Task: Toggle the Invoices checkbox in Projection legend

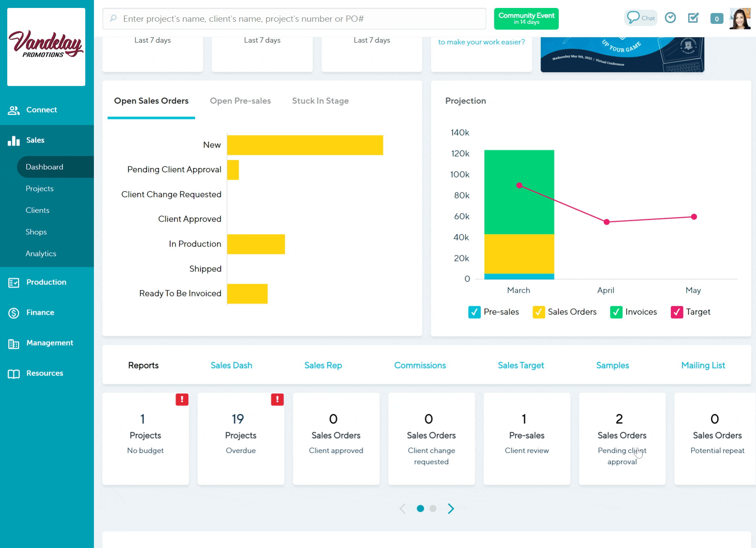Action: pos(616,312)
